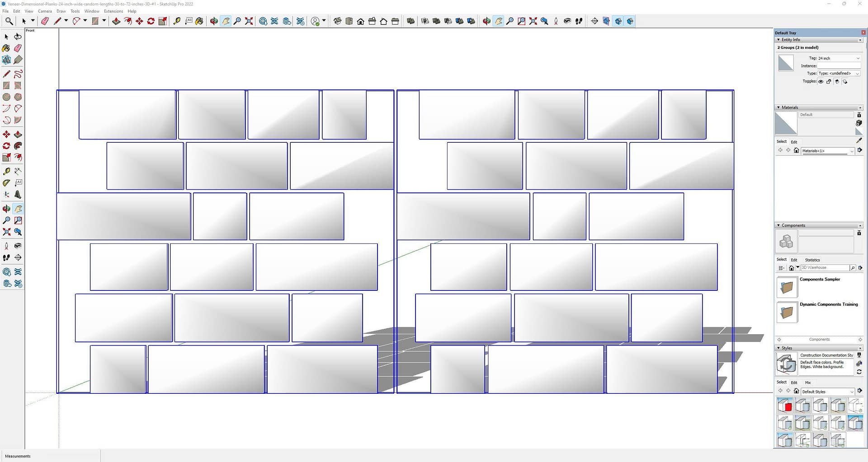Select the Freehand tool in left toolbar
Screen dimensions: 868x462
click(18, 74)
